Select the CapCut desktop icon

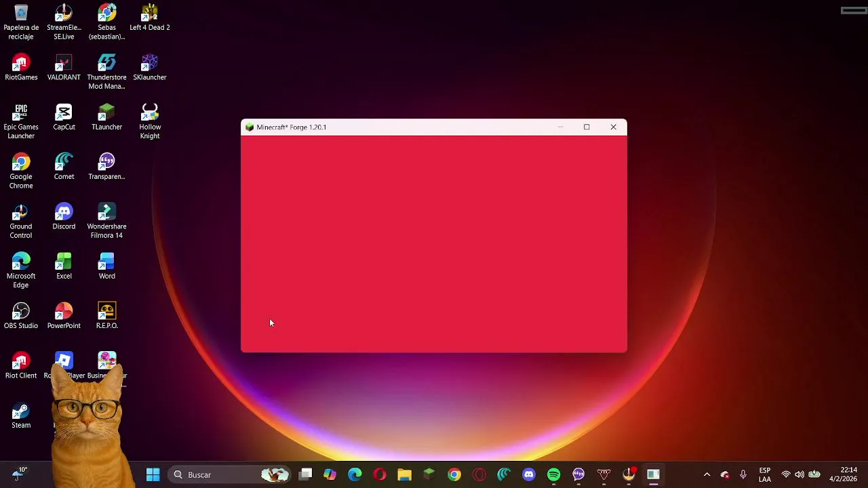coord(64,117)
